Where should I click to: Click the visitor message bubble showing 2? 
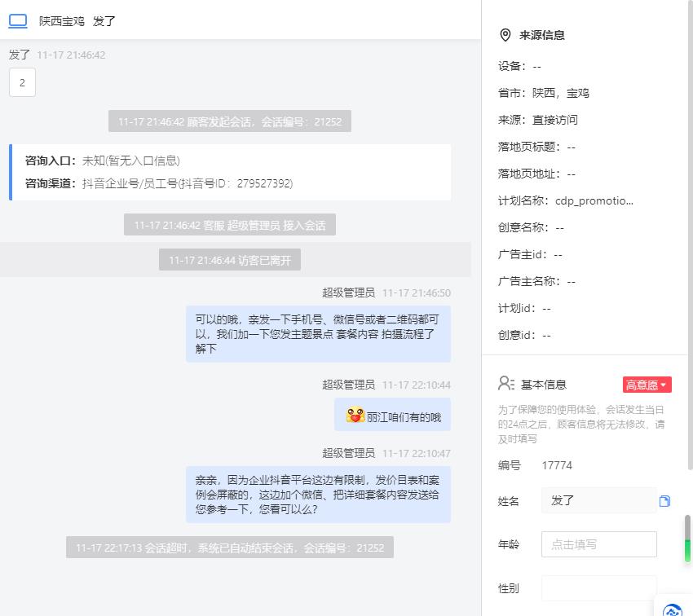point(22,82)
